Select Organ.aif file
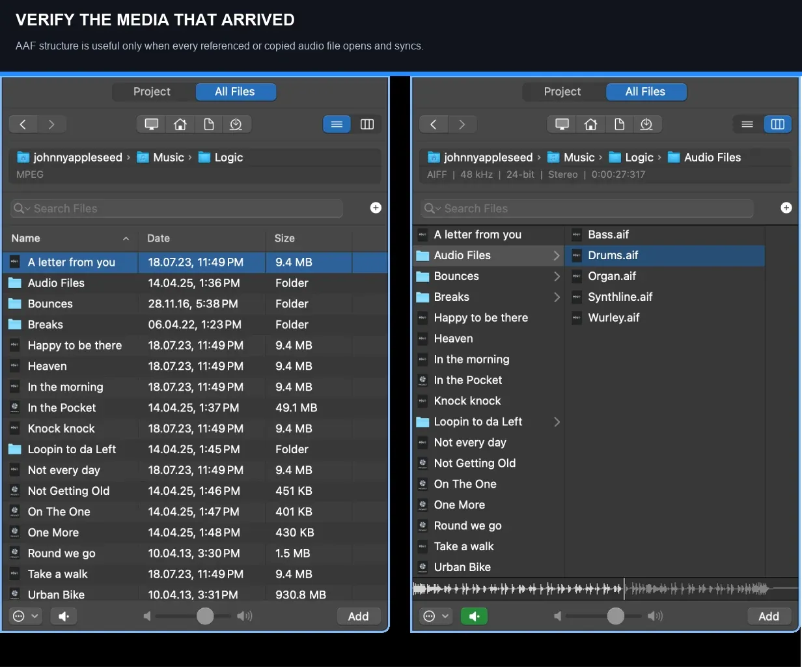The width and height of the screenshot is (802, 672). tap(665, 277)
